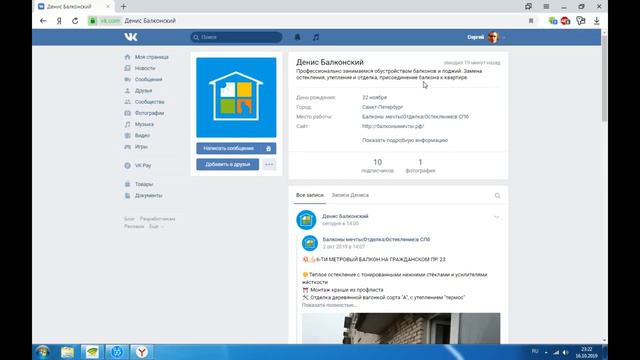Open browser hamburger menu icon
Viewport: 640px width, 360px height.
tap(546, 7)
